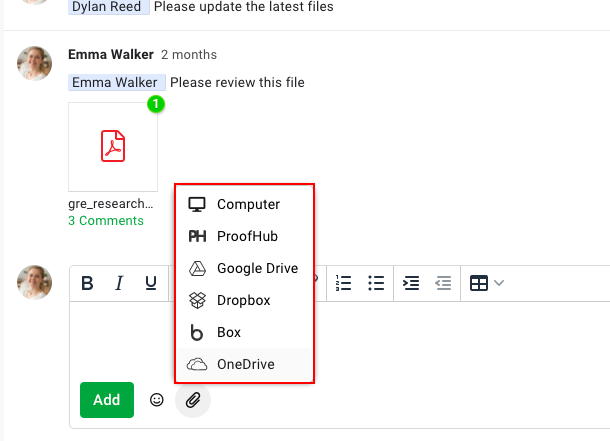Image resolution: width=610 pixels, height=441 pixels.
Task: Click Emma Walker's avatar beside her comment
Action: click(x=34, y=63)
